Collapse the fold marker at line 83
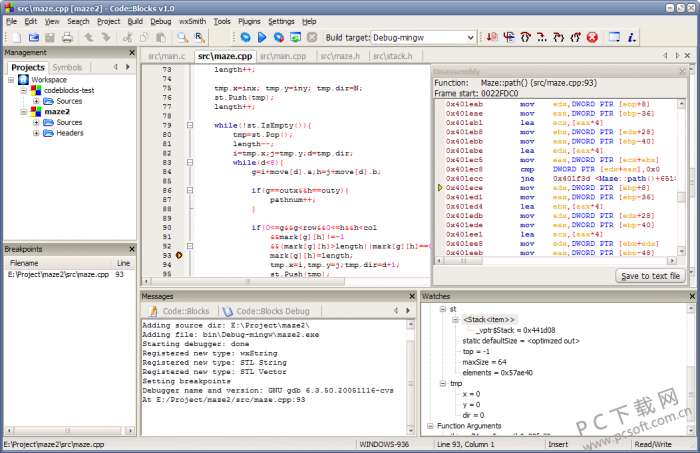This screenshot has width=700, height=453. (189, 162)
